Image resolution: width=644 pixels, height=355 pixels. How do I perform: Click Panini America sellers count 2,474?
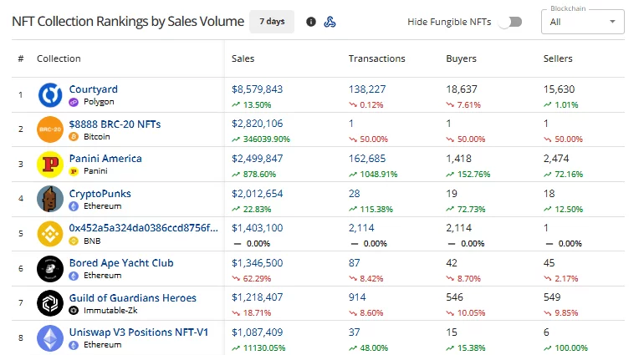coord(556,159)
